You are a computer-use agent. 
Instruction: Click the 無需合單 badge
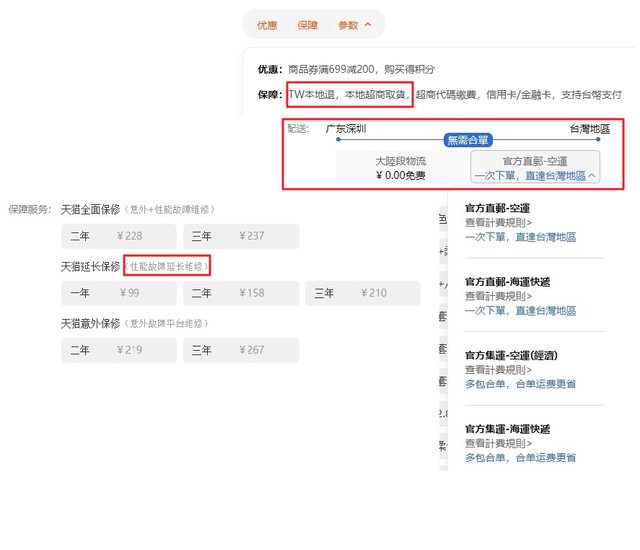(468, 141)
